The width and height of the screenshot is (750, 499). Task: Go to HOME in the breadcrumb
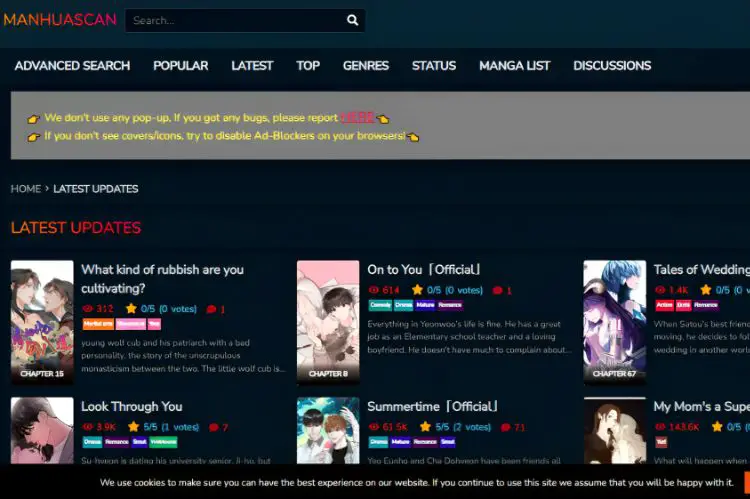click(26, 189)
